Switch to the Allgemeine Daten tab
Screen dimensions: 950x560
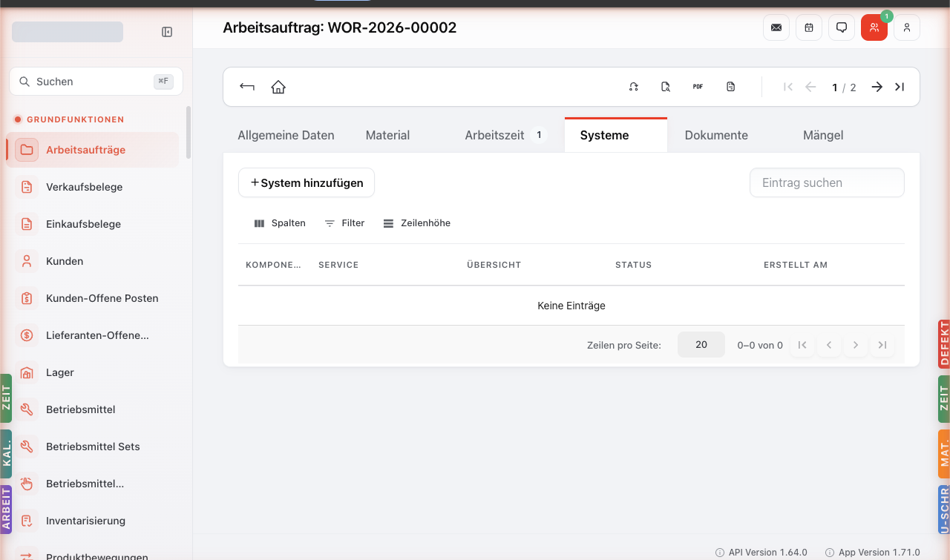point(286,135)
